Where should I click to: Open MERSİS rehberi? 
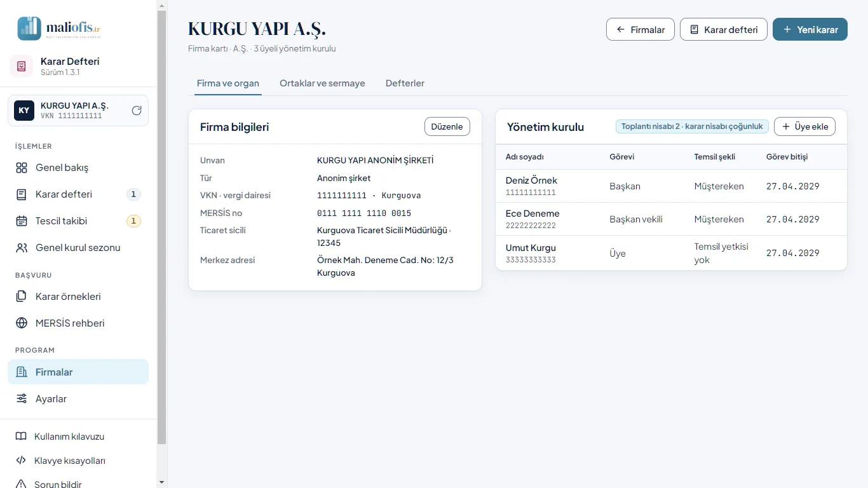pyautogui.click(x=78, y=323)
